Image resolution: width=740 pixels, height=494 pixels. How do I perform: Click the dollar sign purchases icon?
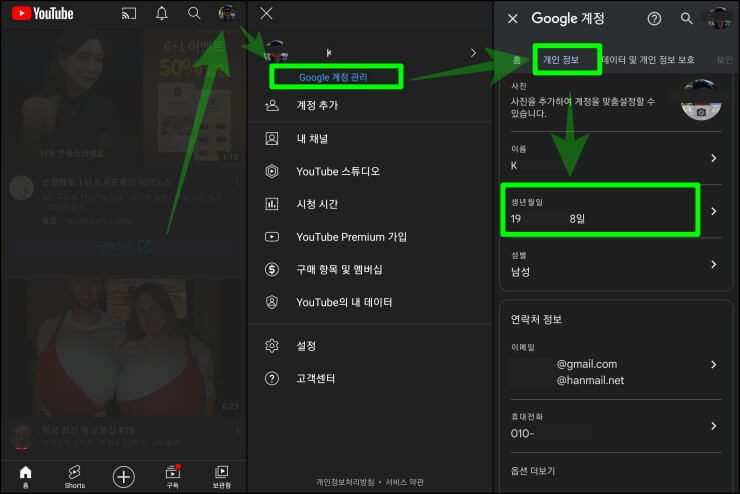[x=272, y=269]
